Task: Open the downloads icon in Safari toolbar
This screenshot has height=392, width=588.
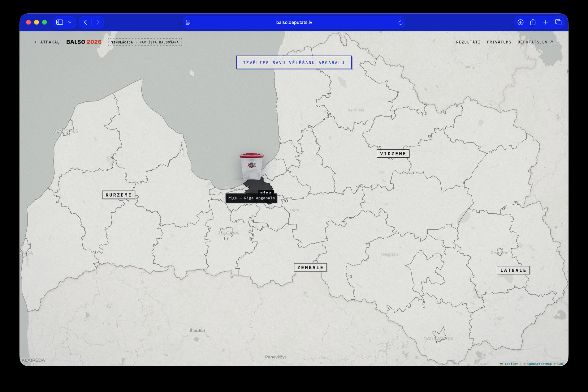Action: 521,22
